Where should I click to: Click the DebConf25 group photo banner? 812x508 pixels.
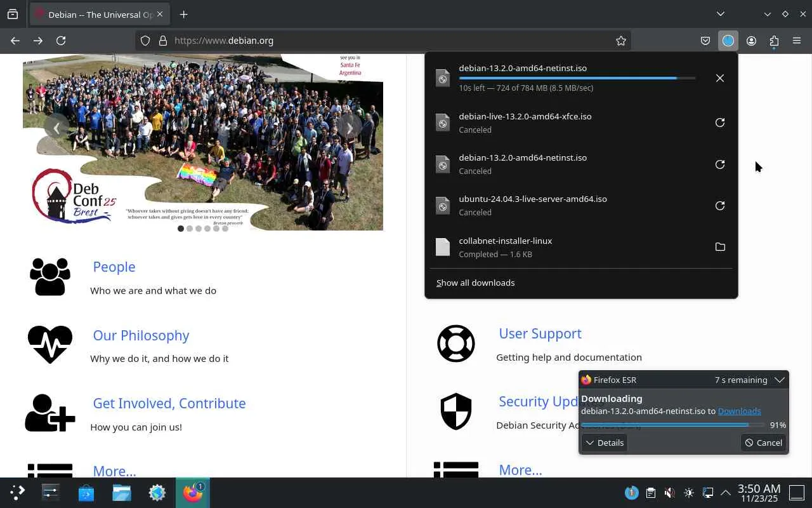203,142
